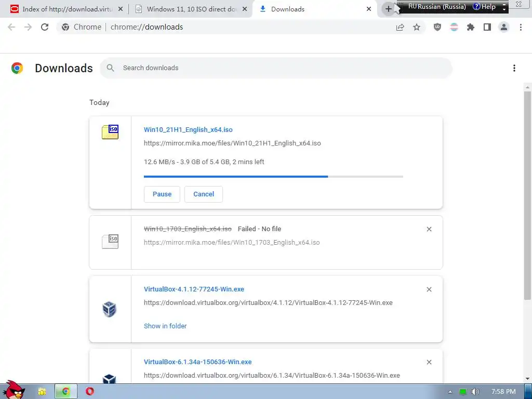Screen dimensions: 532x399
Task: Bookmark this page with the star icon
Action: click(x=417, y=27)
